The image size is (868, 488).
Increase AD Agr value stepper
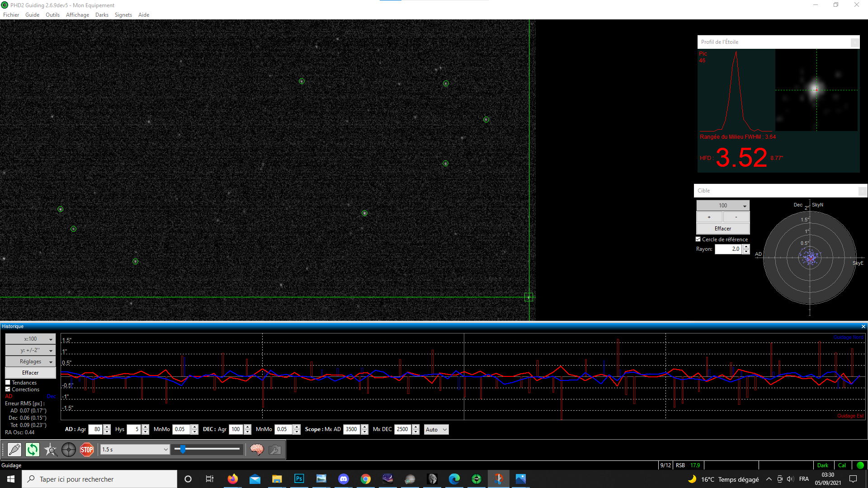tap(107, 427)
